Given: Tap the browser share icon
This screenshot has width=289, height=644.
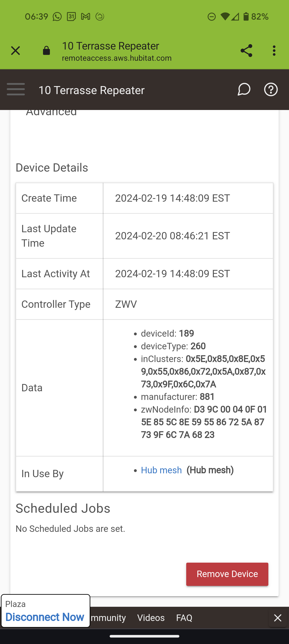Looking at the screenshot, I should [246, 51].
